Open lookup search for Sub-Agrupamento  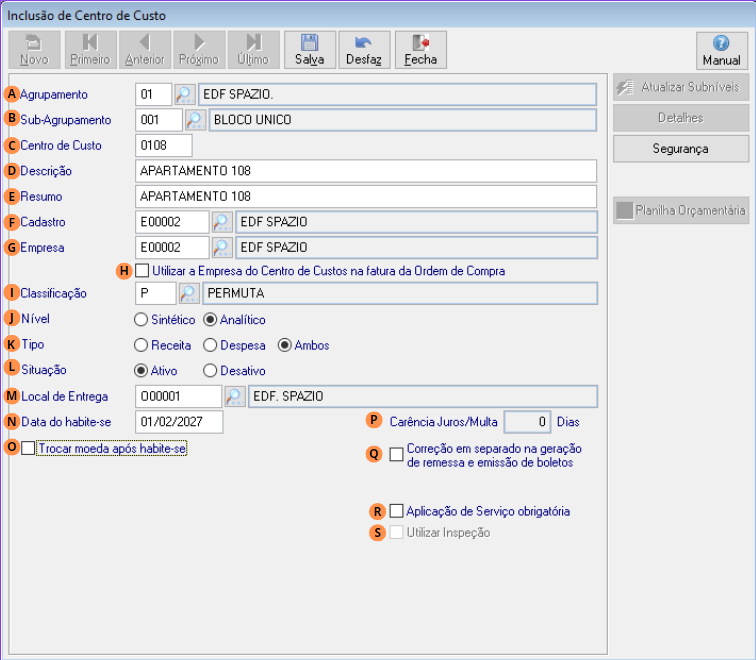196,120
